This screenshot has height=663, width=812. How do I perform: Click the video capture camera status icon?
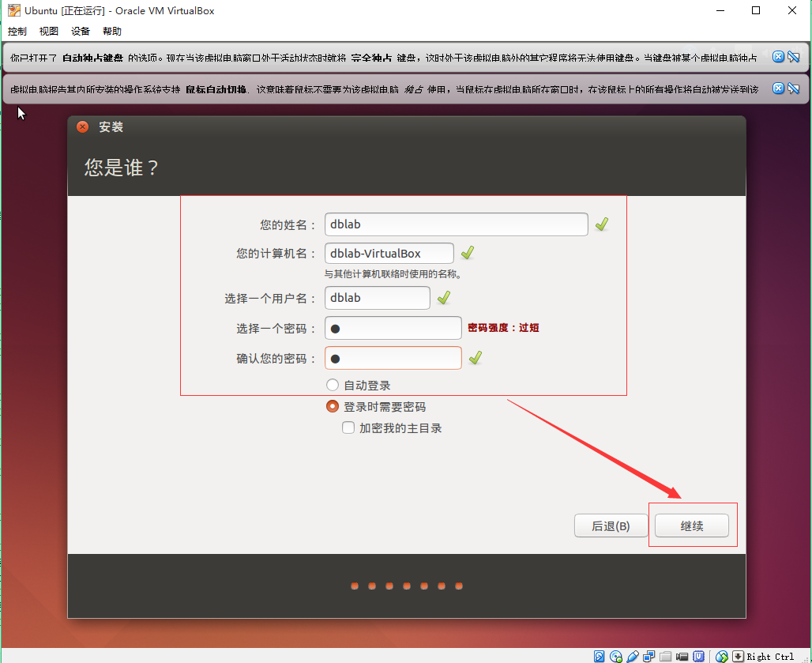coord(682,656)
